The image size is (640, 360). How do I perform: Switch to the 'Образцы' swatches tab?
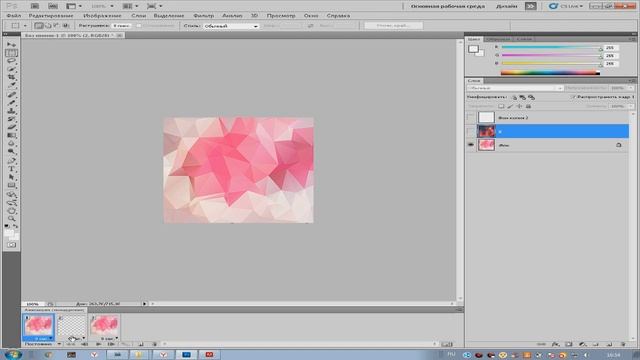[x=498, y=39]
